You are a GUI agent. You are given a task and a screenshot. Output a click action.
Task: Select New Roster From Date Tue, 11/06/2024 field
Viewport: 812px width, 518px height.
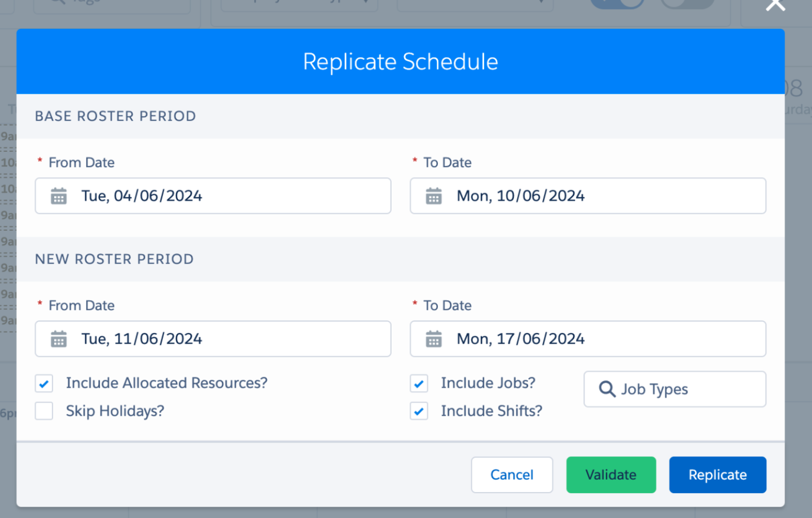point(213,339)
